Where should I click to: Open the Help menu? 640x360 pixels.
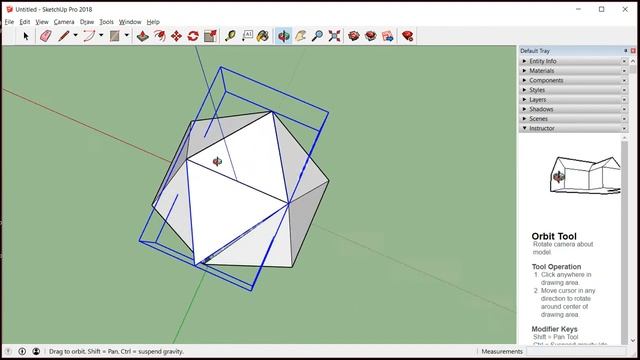(x=153, y=22)
